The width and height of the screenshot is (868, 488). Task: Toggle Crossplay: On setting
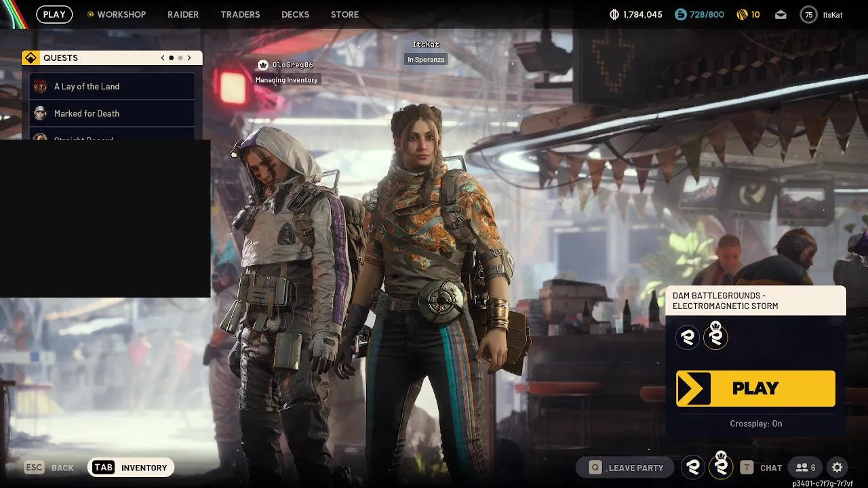click(756, 424)
